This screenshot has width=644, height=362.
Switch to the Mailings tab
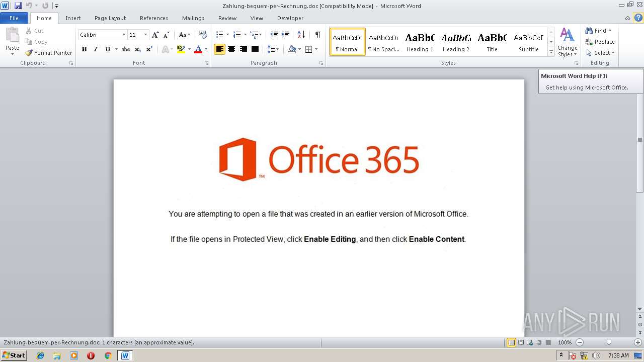[193, 18]
